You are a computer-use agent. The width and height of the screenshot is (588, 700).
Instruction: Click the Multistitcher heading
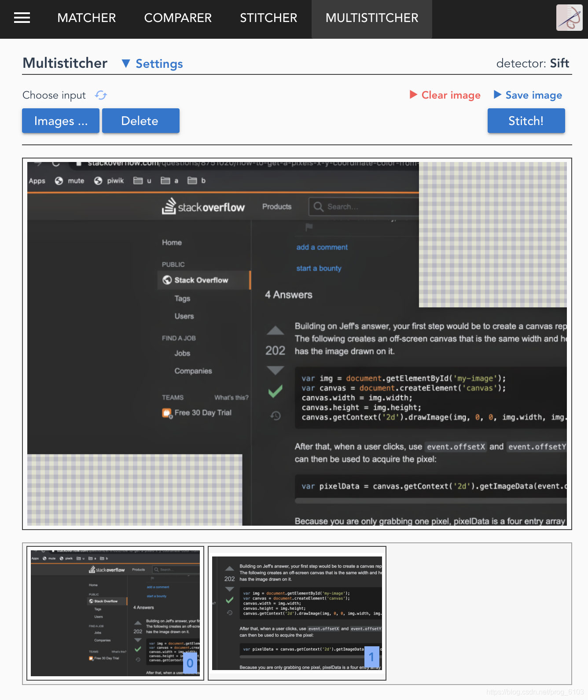(65, 63)
